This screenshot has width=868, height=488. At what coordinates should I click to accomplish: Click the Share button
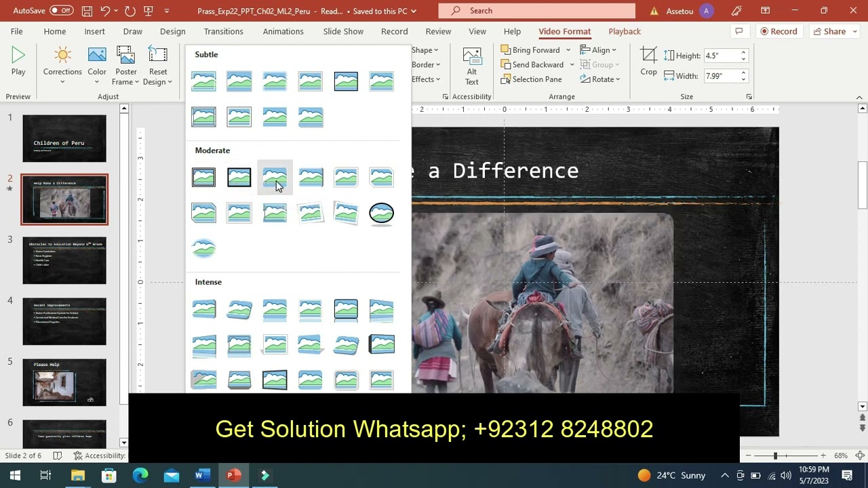click(829, 31)
